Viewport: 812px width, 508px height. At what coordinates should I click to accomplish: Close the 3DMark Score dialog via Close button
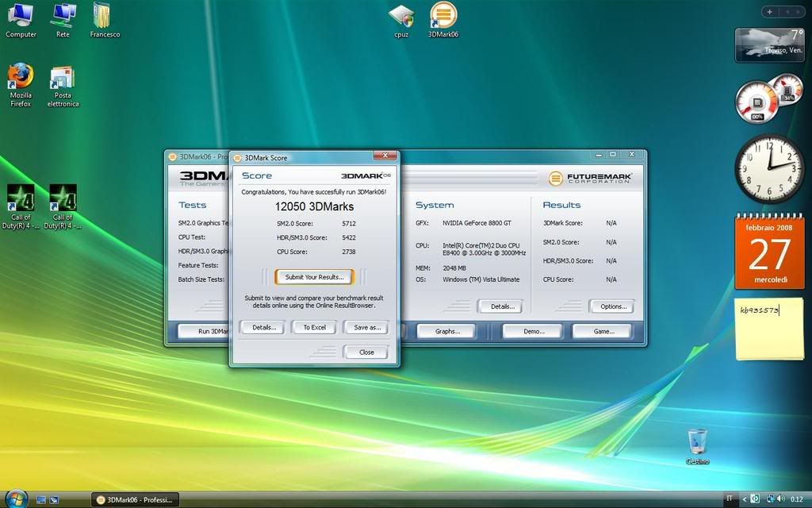(x=366, y=352)
